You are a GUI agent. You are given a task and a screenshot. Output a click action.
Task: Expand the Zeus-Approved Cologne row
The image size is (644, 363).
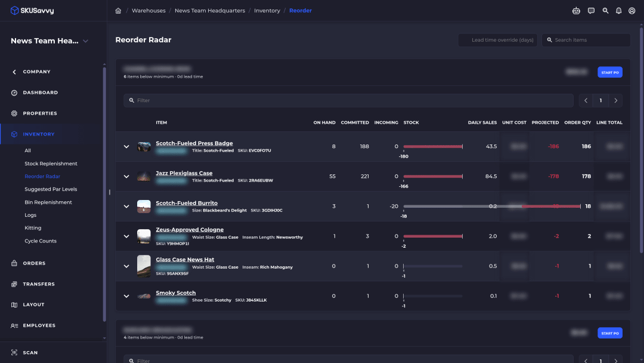pos(126,236)
